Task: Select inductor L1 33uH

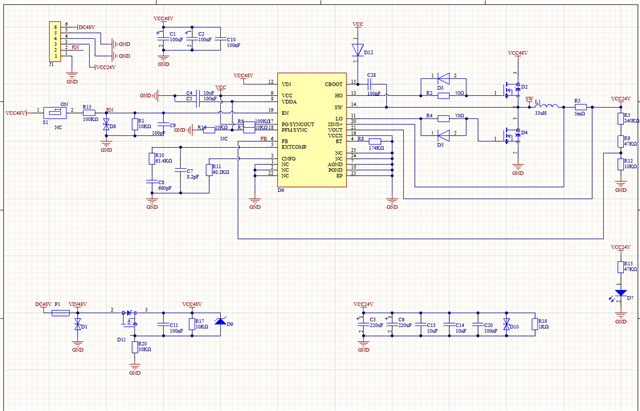Action: [x=547, y=107]
